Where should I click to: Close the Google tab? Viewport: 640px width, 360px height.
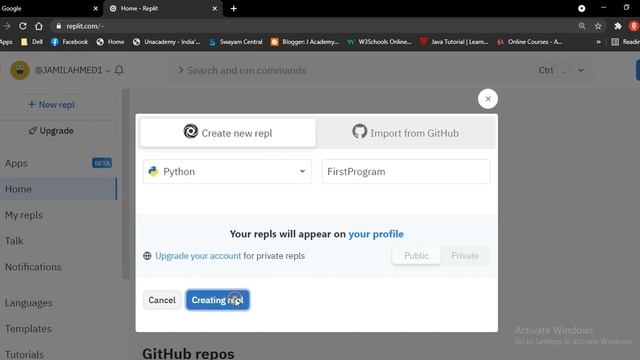[x=96, y=8]
